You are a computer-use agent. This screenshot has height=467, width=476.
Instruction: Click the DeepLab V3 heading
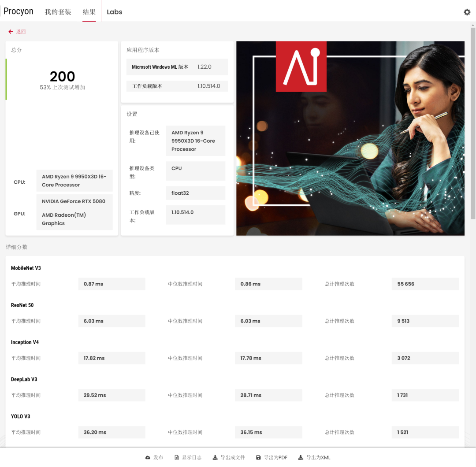tap(24, 379)
